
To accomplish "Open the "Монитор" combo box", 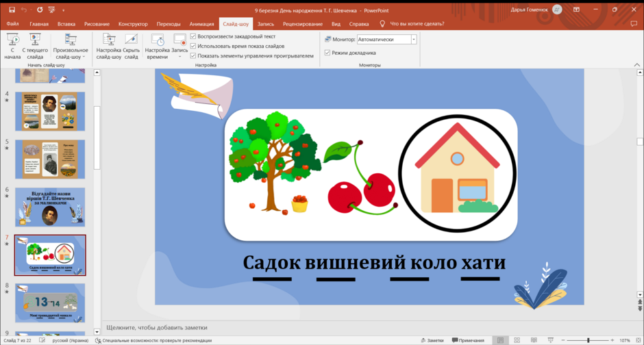I will (386, 40).
